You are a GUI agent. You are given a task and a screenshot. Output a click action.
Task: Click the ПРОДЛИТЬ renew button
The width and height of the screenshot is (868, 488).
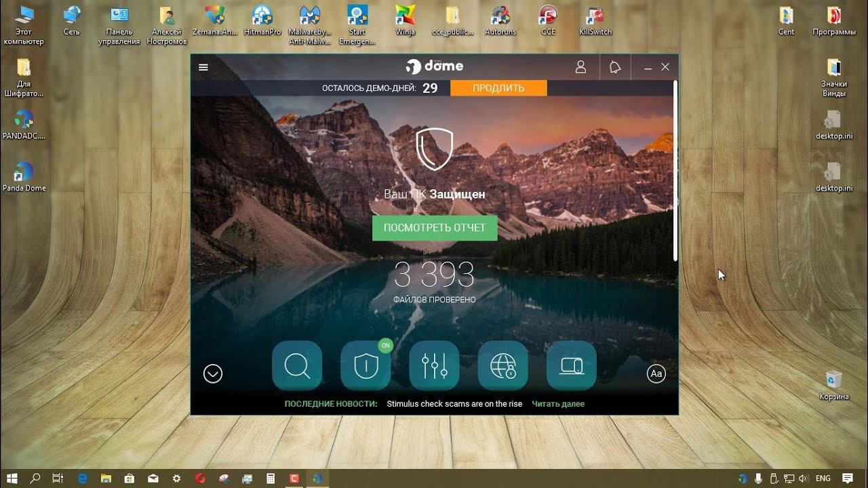pyautogui.click(x=498, y=88)
